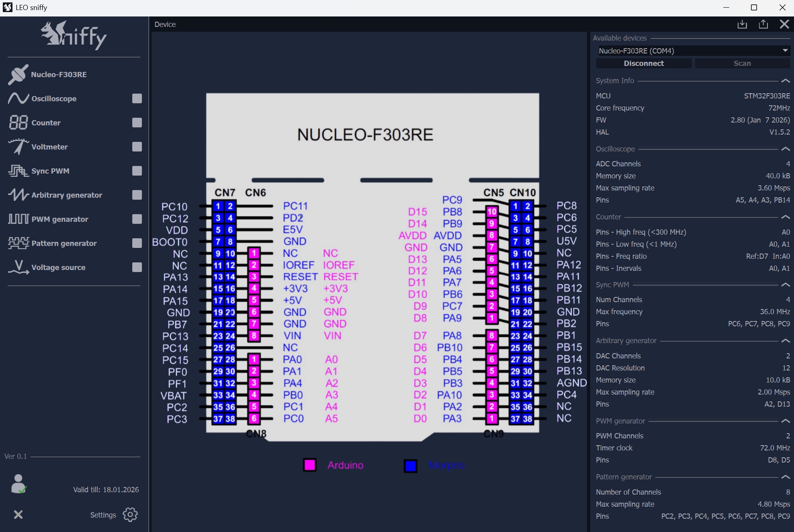This screenshot has height=532, width=794.
Task: Select the Voltmeter gauge icon
Action: tap(18, 147)
